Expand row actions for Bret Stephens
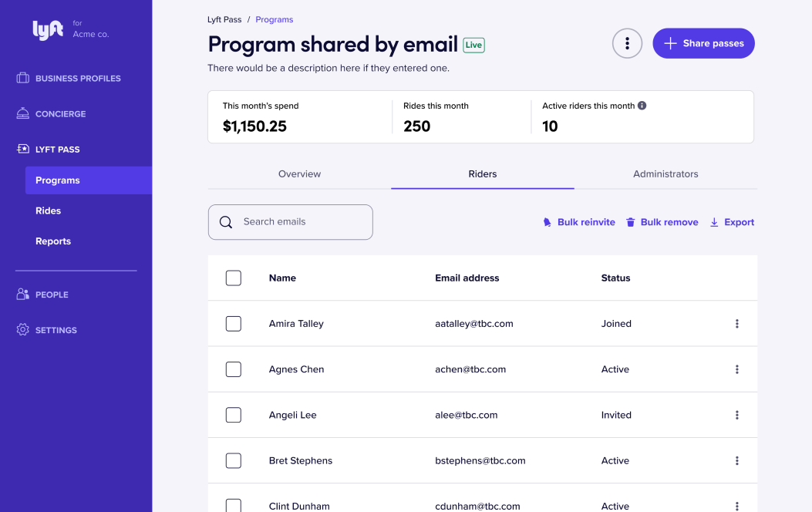The height and width of the screenshot is (512, 812). (x=736, y=460)
